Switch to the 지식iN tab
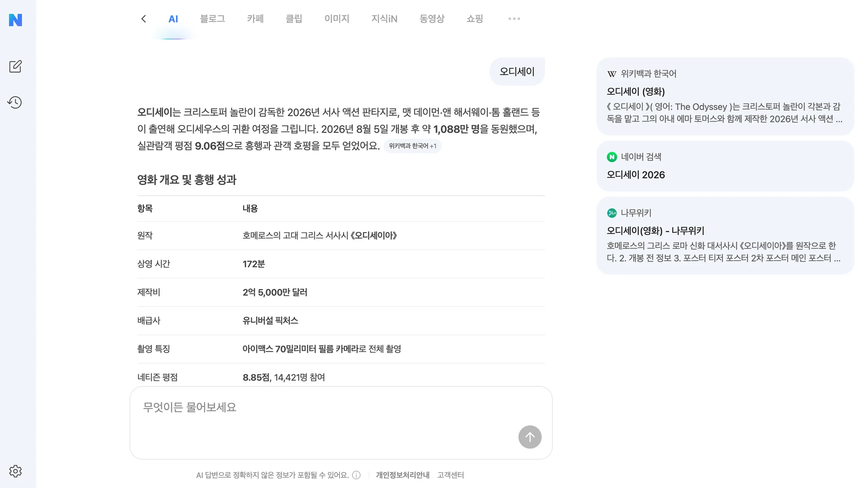This screenshot has width=868, height=488. pyautogui.click(x=384, y=19)
